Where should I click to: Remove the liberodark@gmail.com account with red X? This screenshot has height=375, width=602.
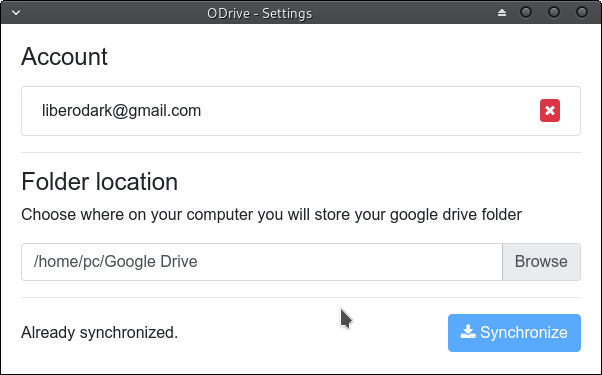(x=550, y=111)
